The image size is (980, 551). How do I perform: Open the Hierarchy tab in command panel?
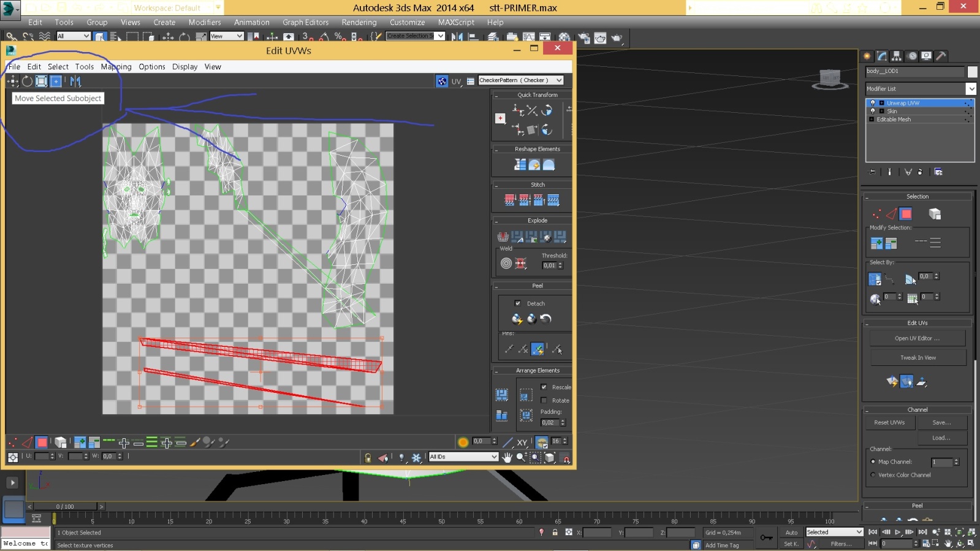point(897,56)
